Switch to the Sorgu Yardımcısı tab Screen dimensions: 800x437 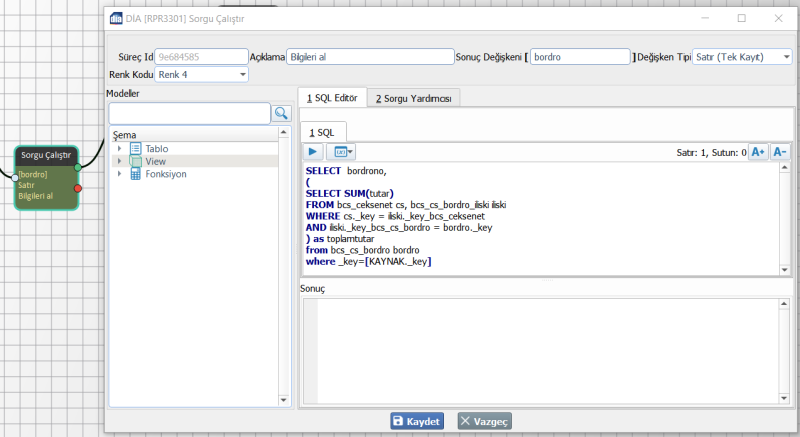[414, 98]
